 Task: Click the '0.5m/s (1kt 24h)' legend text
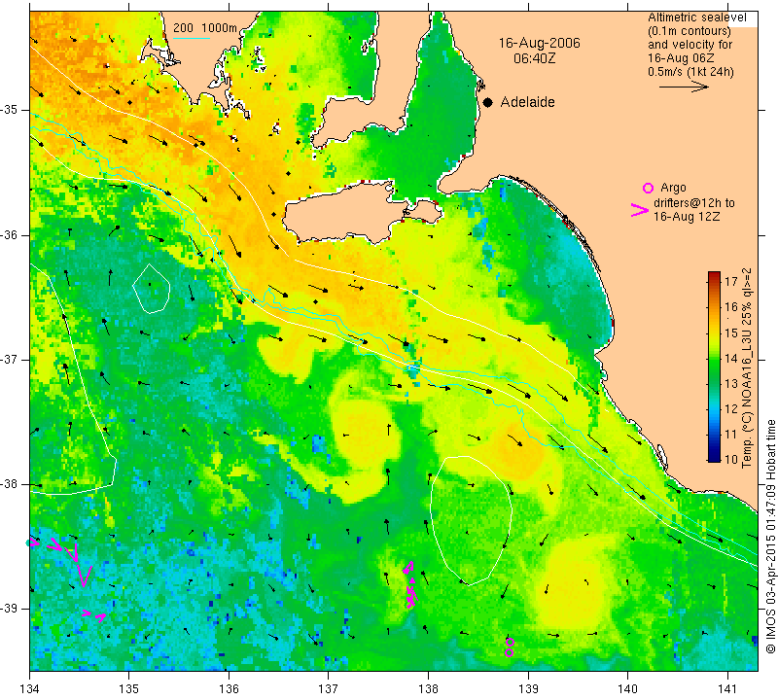[690, 71]
